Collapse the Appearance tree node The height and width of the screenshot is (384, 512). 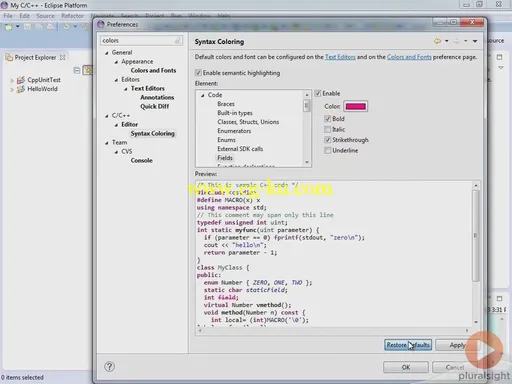click(x=116, y=62)
